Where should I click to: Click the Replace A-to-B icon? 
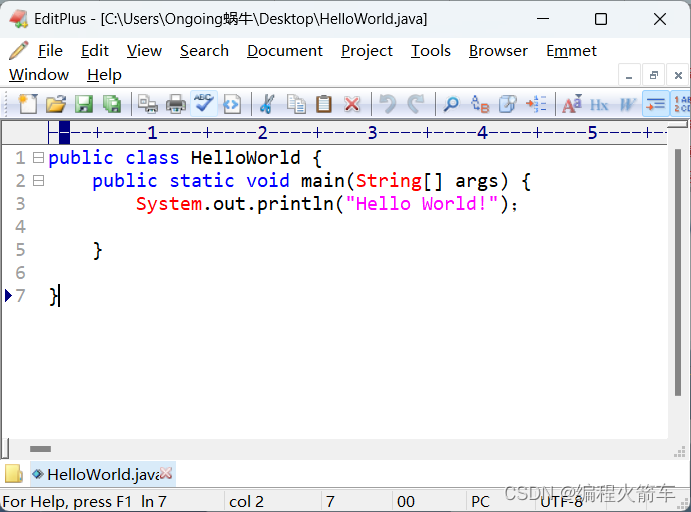point(480,104)
